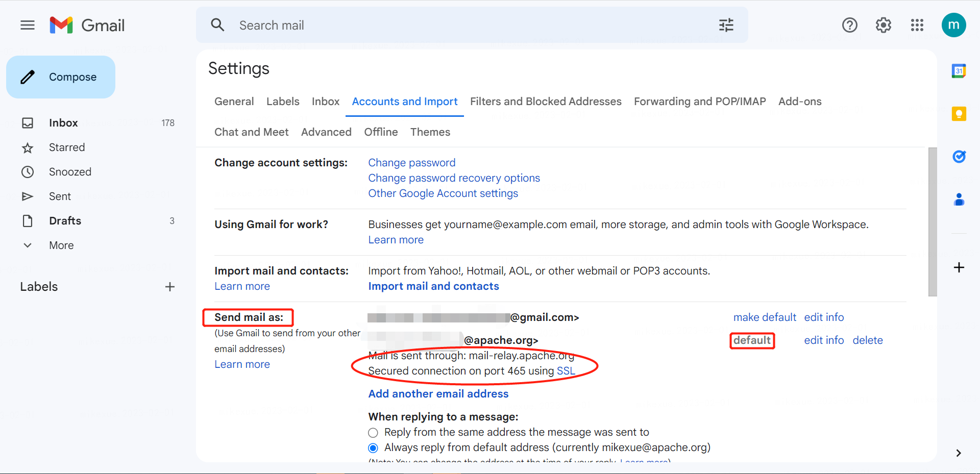980x474 pixels.
Task: Click the search options filter icon
Action: (x=726, y=25)
